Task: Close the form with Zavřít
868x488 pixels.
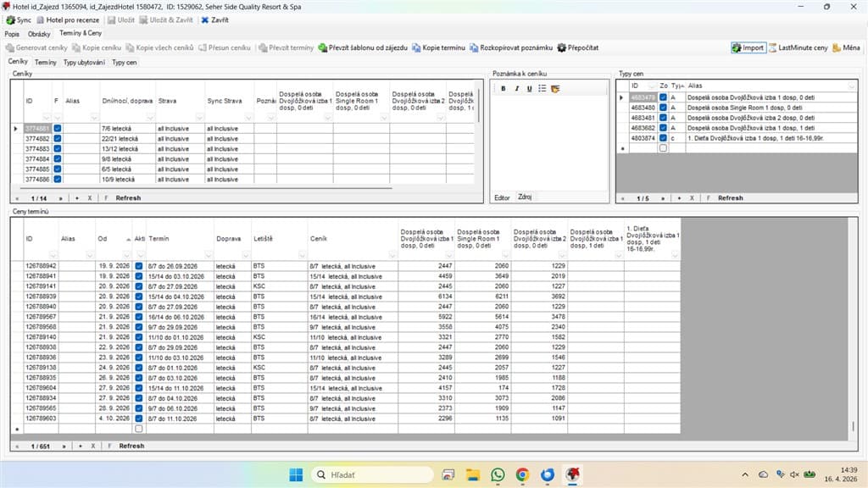Action: tap(214, 20)
